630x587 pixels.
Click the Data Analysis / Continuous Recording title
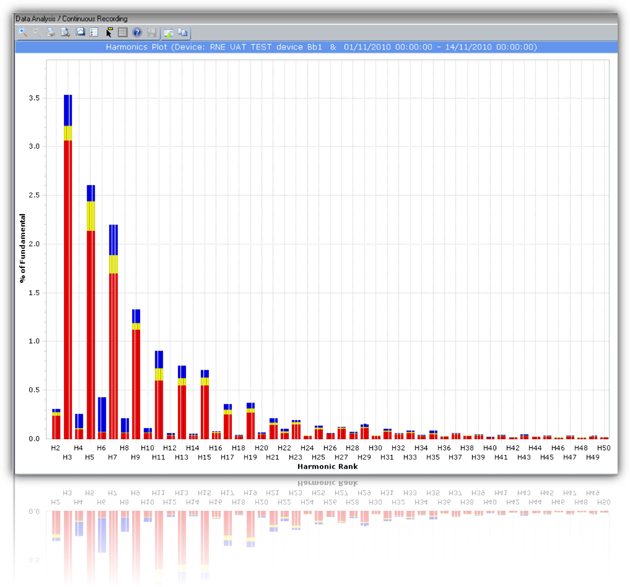pyautogui.click(x=72, y=18)
